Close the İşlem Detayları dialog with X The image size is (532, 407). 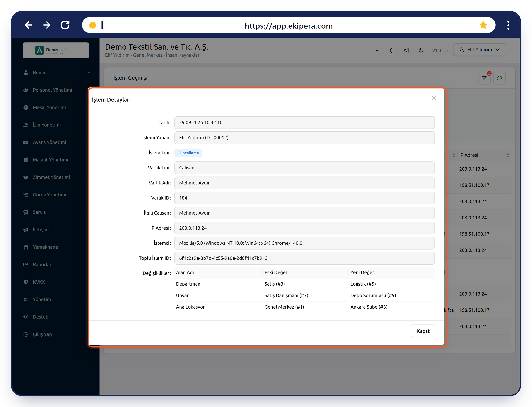point(433,98)
